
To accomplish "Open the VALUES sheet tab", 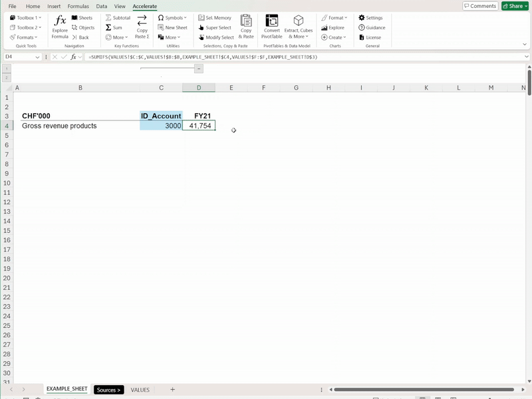I will point(140,390).
